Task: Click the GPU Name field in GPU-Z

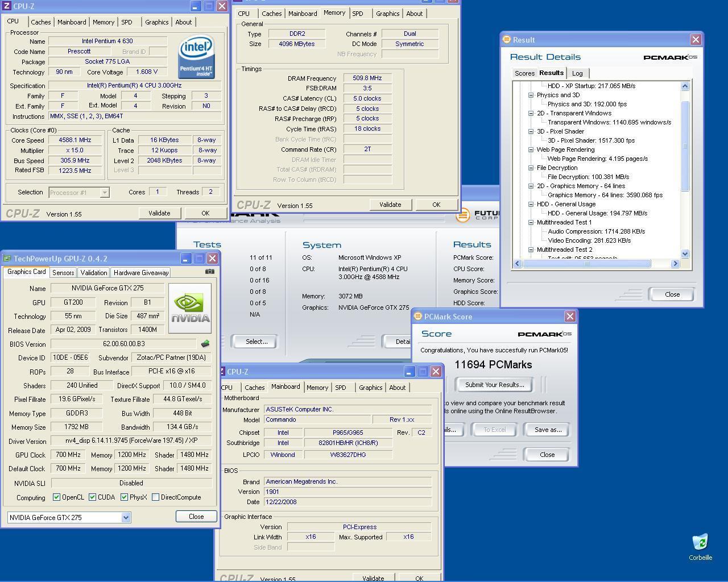Action: 107,289
